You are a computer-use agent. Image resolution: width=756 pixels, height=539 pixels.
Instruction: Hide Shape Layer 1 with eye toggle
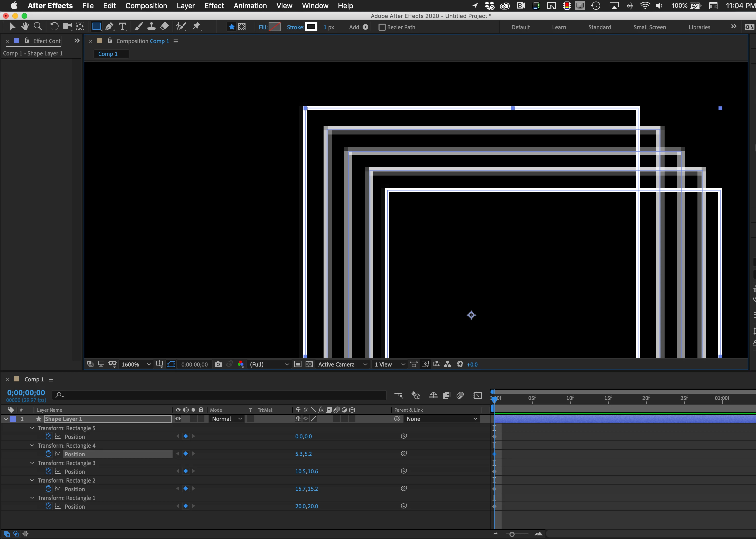coord(178,419)
